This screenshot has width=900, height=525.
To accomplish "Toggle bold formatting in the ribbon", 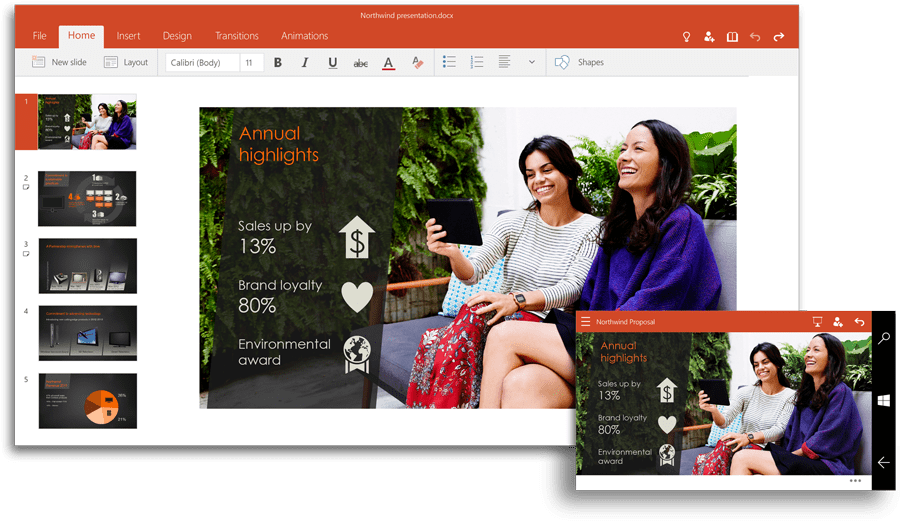I will [278, 63].
